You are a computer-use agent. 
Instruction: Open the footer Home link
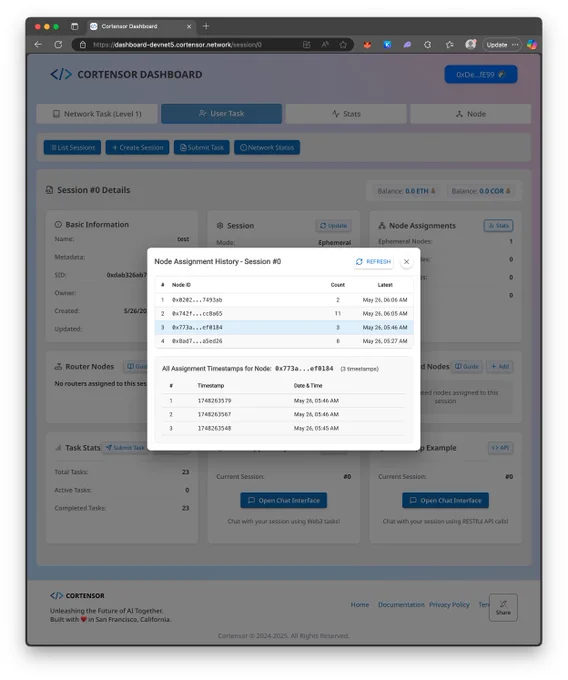[360, 605]
